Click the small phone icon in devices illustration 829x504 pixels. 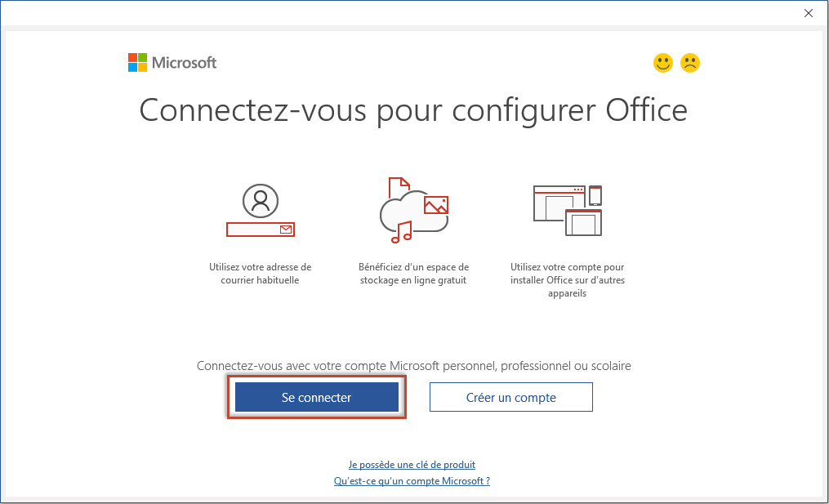(595, 196)
